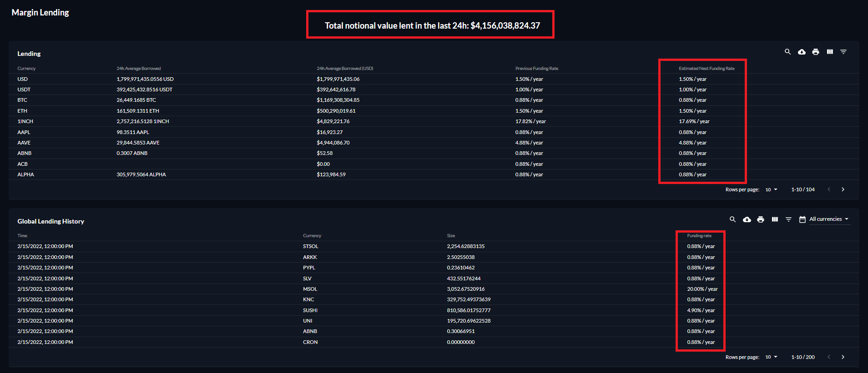Sort Global Lending History by Time
868x373 pixels.
point(22,236)
